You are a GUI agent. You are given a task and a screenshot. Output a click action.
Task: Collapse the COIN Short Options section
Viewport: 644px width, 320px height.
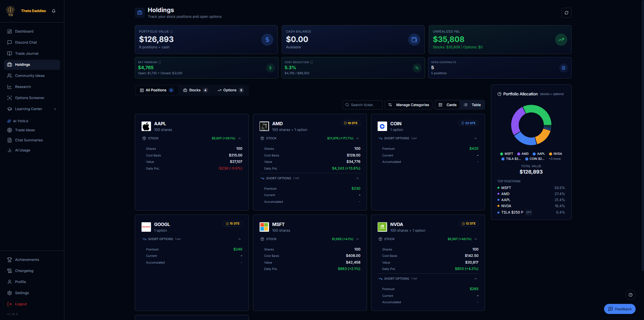coord(476,138)
